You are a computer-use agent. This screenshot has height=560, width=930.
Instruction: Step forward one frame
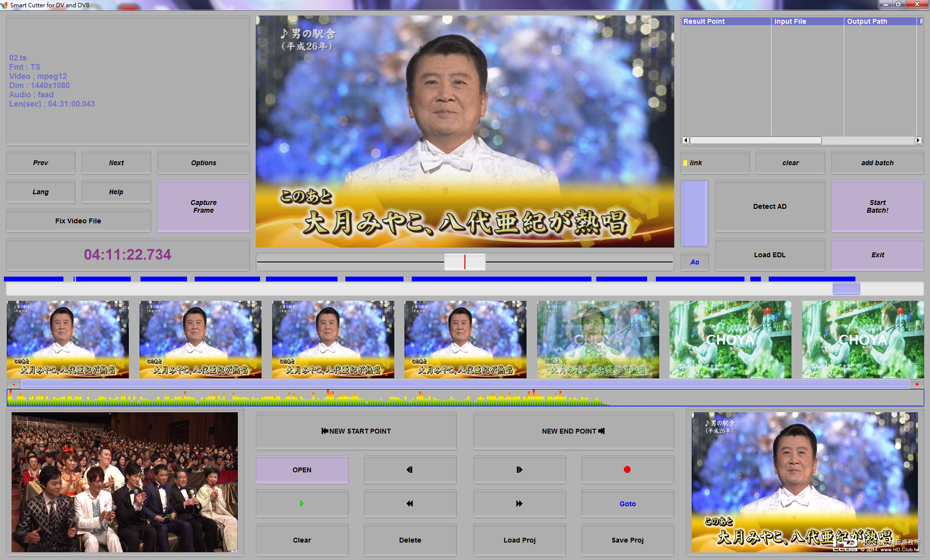coord(519,470)
